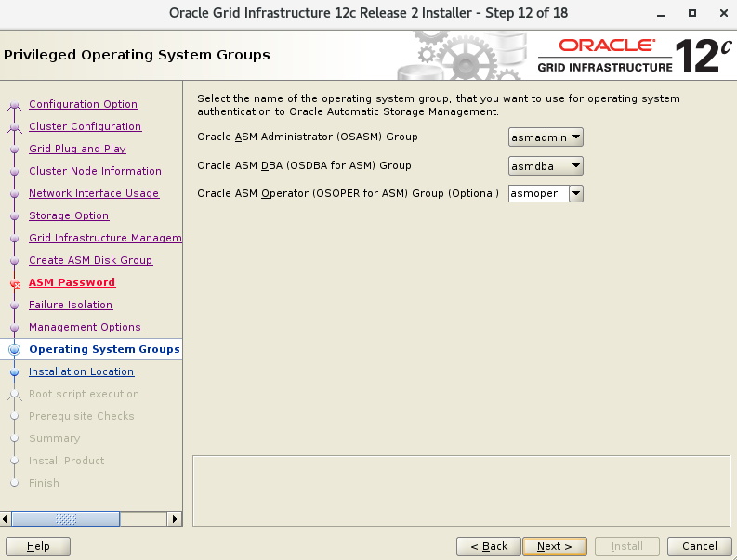Click the current step bullet for Operating System Groups

(x=15, y=349)
